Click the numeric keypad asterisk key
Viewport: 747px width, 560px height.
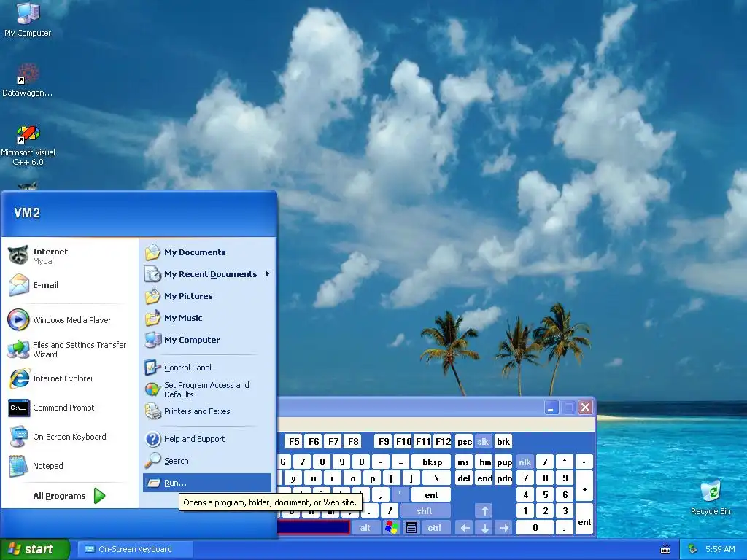[565, 462]
